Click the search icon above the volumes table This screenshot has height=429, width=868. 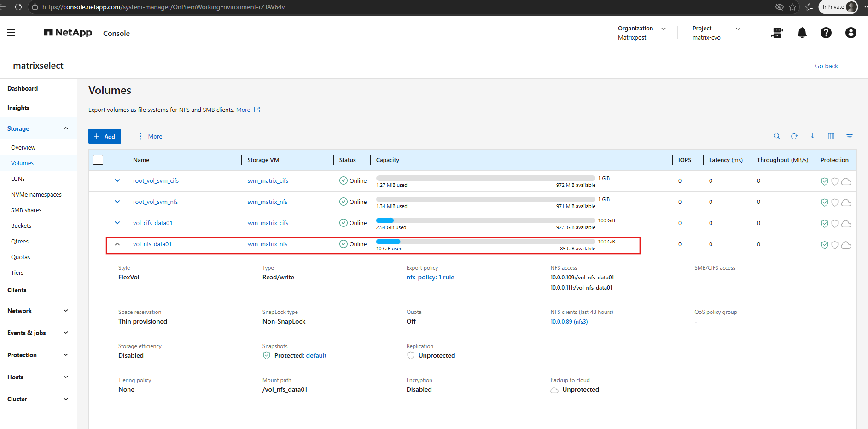tap(777, 136)
